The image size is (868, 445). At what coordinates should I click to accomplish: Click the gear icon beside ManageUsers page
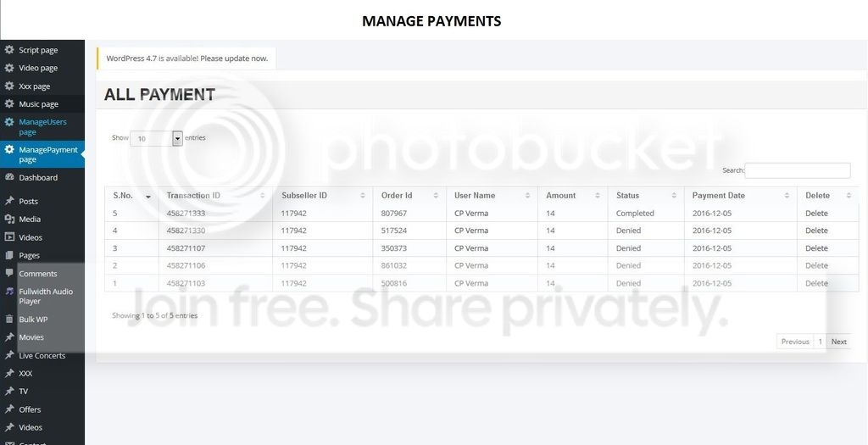8,122
